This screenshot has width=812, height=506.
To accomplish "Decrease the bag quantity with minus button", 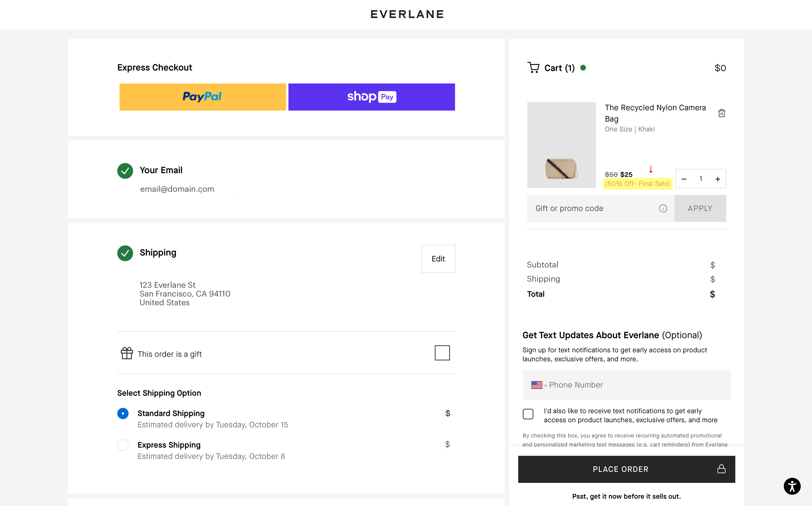I will [x=684, y=179].
